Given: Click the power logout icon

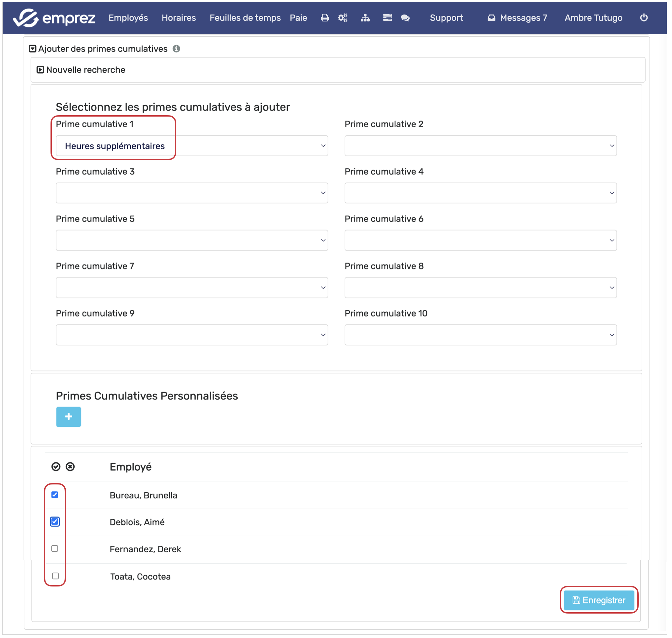Looking at the screenshot, I should (644, 18).
